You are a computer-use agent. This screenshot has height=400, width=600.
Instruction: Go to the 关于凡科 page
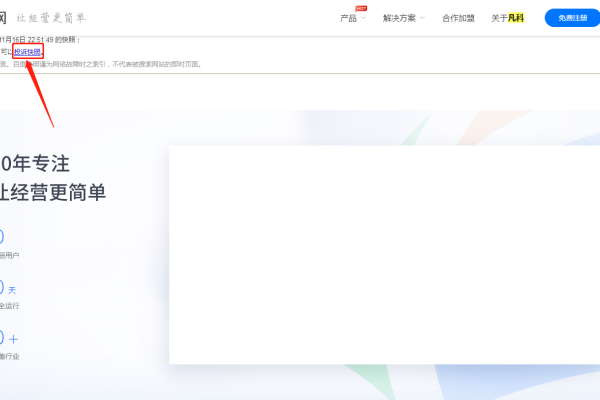[x=507, y=18]
